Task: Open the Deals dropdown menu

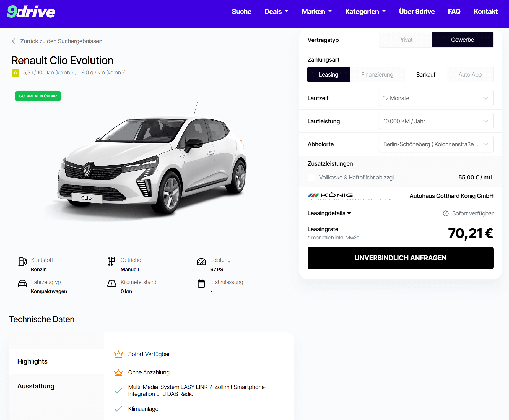Action: (x=276, y=12)
